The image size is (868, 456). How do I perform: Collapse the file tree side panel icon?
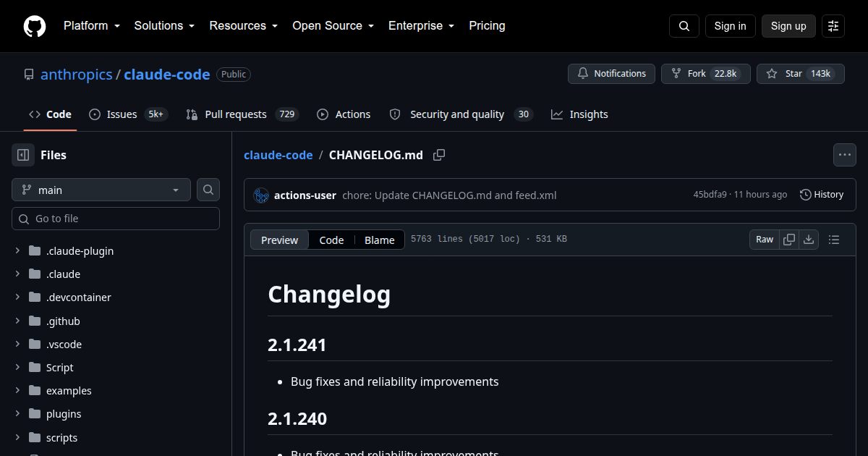[x=23, y=155]
